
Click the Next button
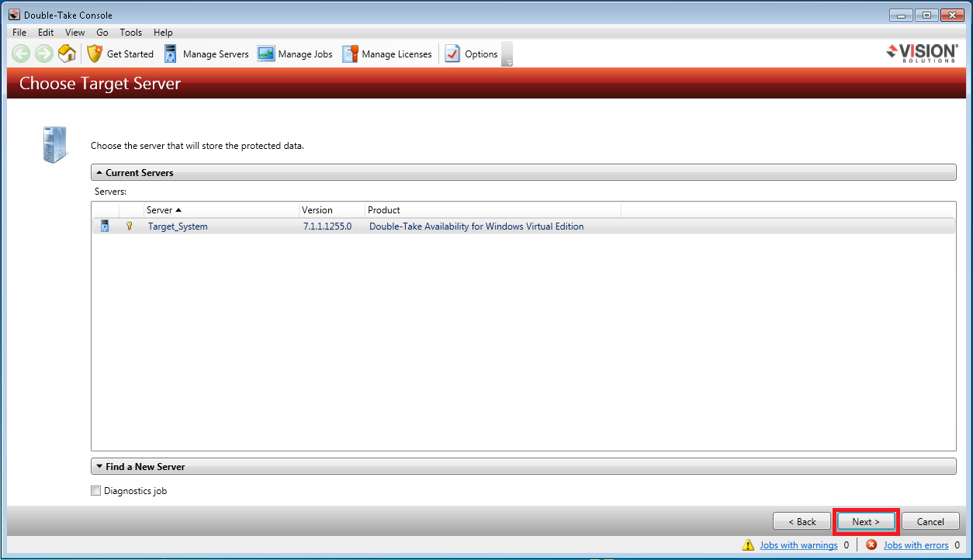pyautogui.click(x=866, y=522)
